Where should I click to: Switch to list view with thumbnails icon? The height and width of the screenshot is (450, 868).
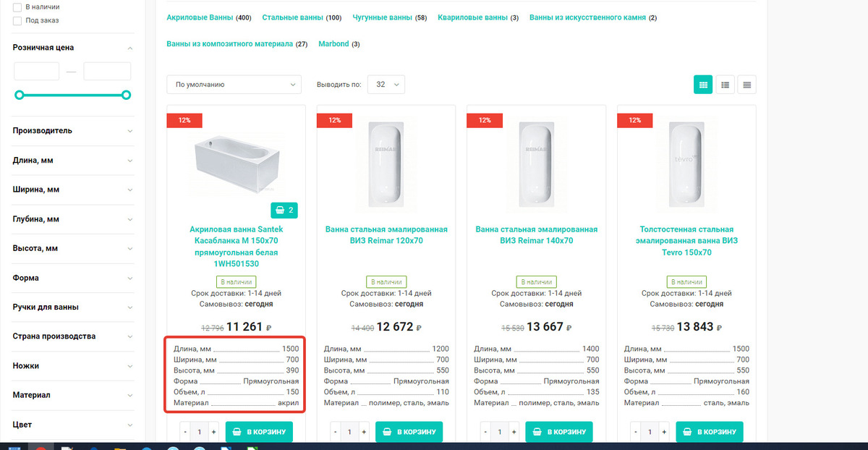pos(725,85)
